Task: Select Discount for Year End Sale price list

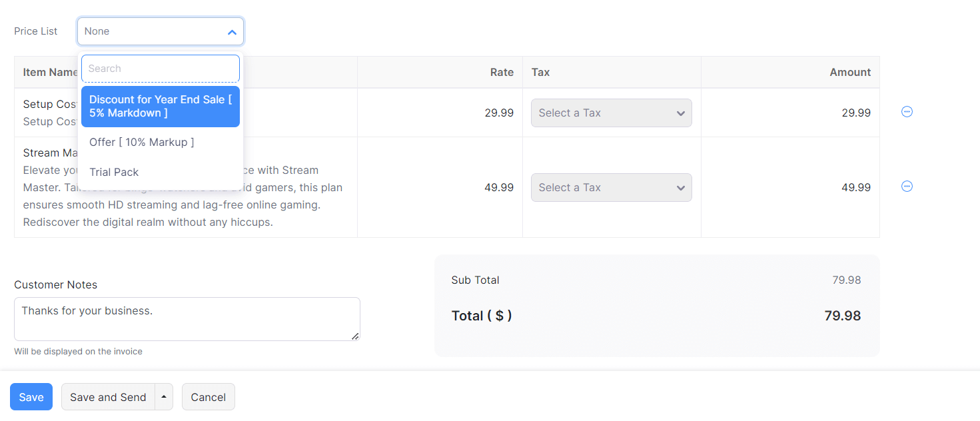Action: tap(160, 107)
